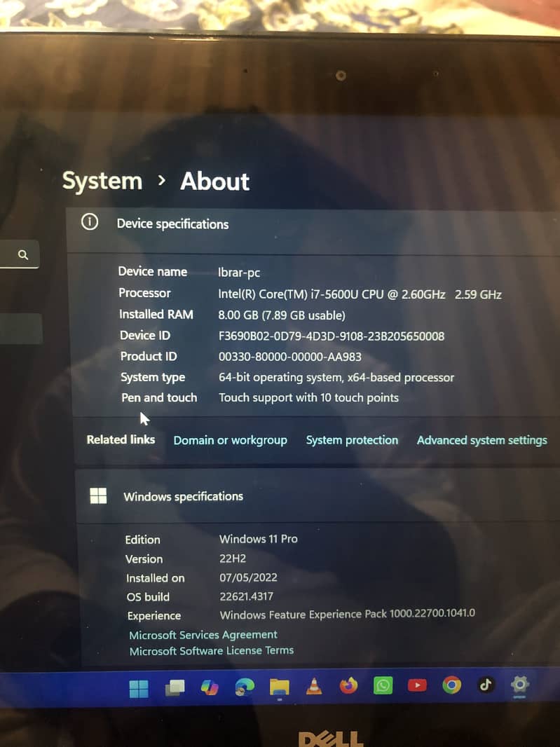Image resolution: width=560 pixels, height=747 pixels.
Task: Open System protection link
Action: [x=352, y=440]
